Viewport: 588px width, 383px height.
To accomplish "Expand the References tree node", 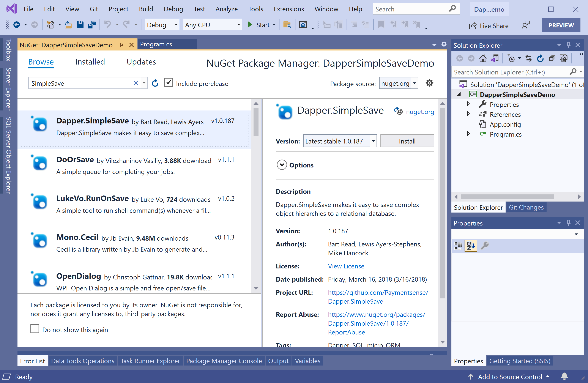I will tap(468, 114).
